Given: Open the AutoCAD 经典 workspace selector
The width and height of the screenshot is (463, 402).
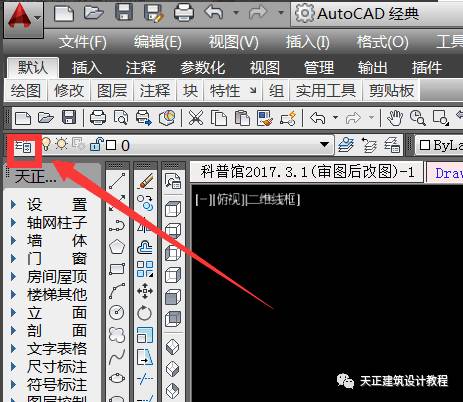Looking at the screenshot, I should [377, 14].
